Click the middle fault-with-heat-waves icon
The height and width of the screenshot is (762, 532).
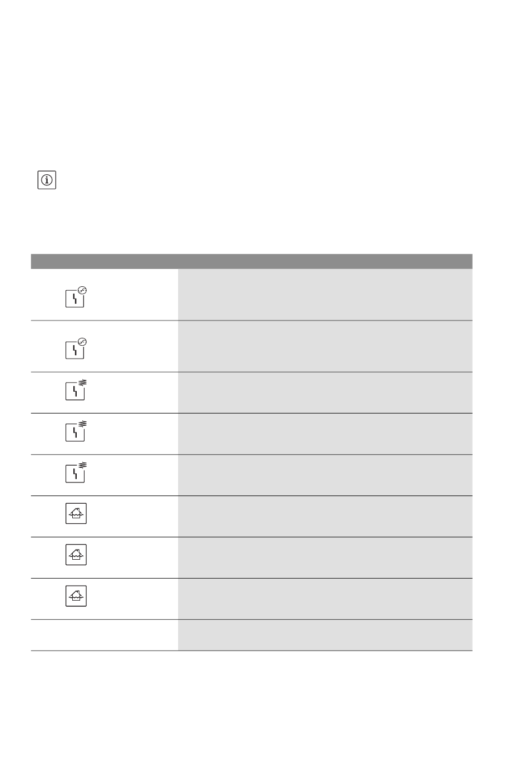76,431
